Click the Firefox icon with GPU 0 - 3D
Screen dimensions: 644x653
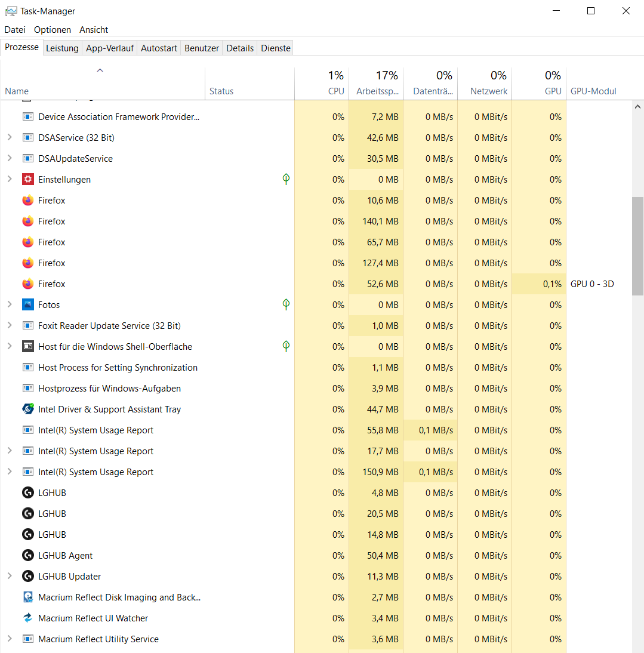28,284
